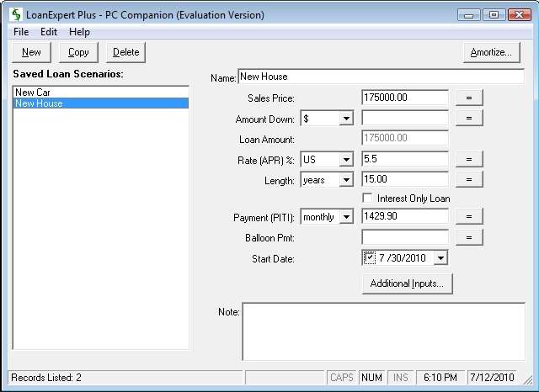Click into the Note text area
The width and height of the screenshot is (539, 392).
click(383, 331)
